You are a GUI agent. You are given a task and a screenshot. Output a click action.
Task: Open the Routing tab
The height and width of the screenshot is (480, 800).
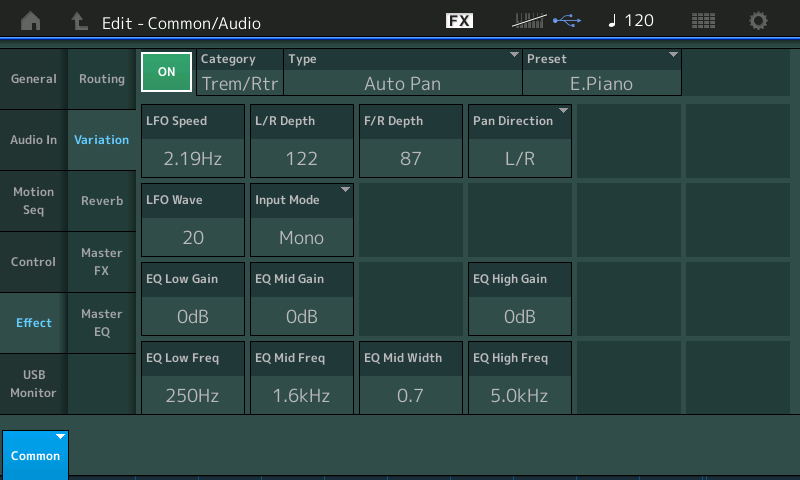pos(102,79)
